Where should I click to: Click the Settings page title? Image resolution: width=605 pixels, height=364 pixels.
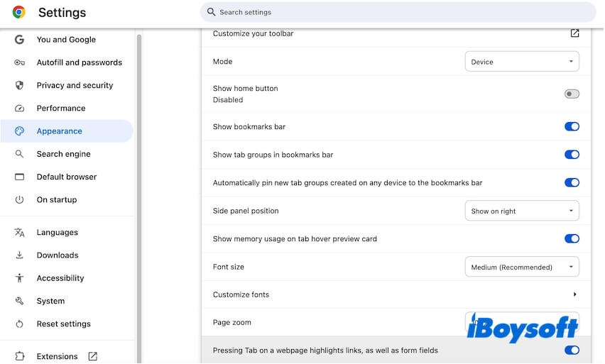point(62,12)
